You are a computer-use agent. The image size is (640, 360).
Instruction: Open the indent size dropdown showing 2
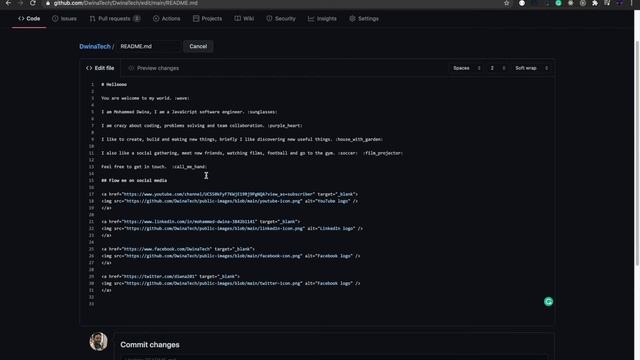pos(498,68)
